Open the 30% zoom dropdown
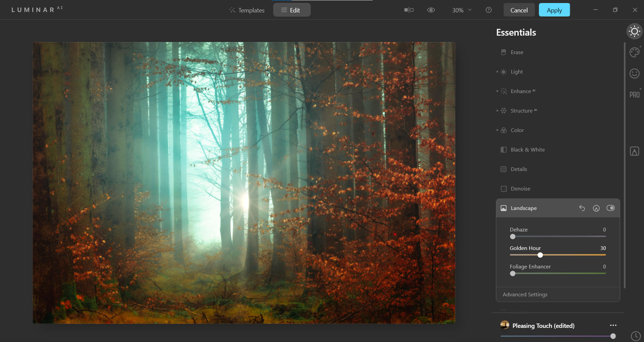The width and height of the screenshot is (644, 342). (x=462, y=10)
